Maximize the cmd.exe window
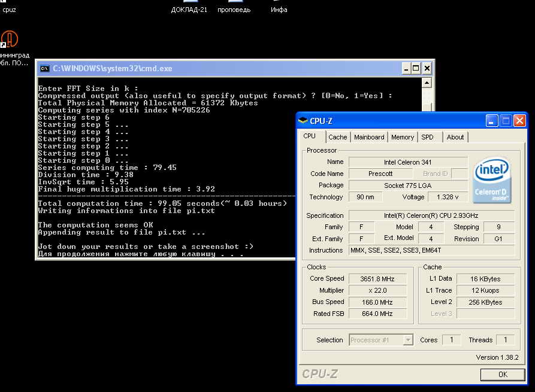Image resolution: width=535 pixels, height=392 pixels. click(416, 68)
